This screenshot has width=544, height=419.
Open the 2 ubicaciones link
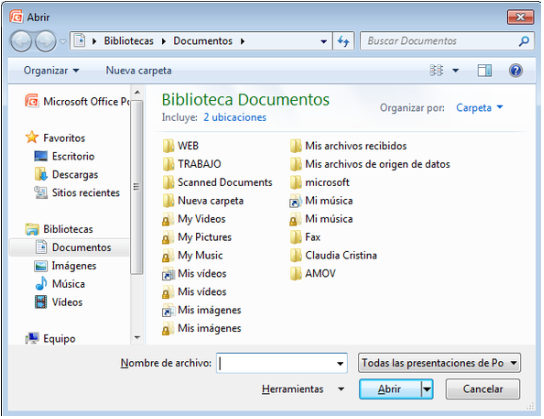coord(235,118)
